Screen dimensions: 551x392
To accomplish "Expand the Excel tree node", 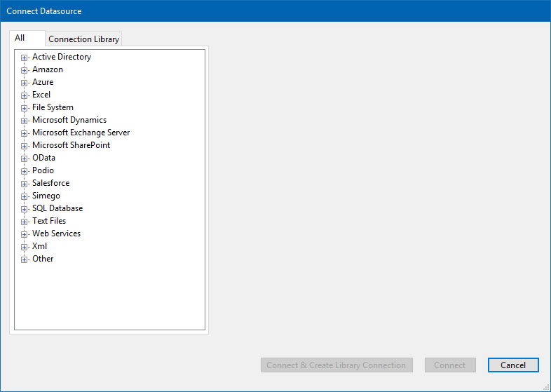I will pos(24,95).
